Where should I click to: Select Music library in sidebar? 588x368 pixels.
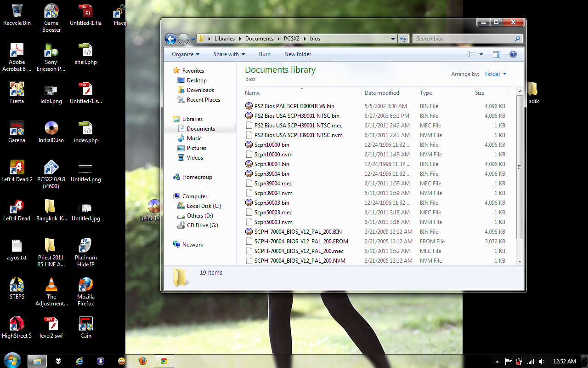pos(194,138)
